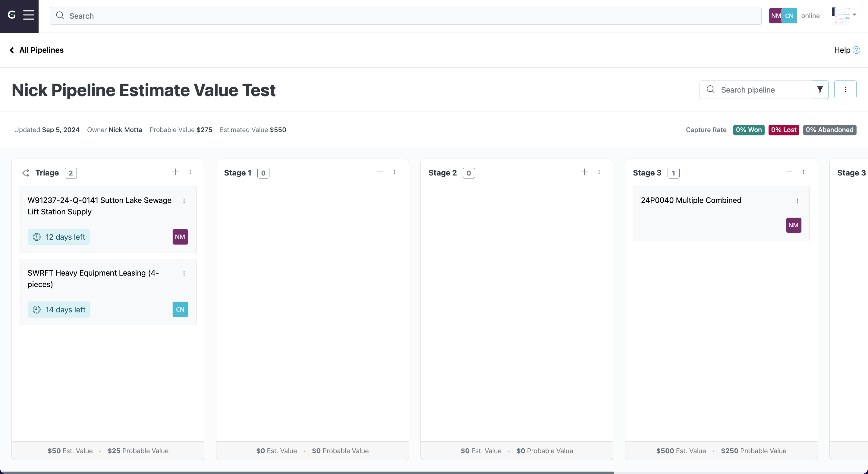This screenshot has width=868, height=474.
Task: Click the Stage 2 title
Action: (442, 173)
